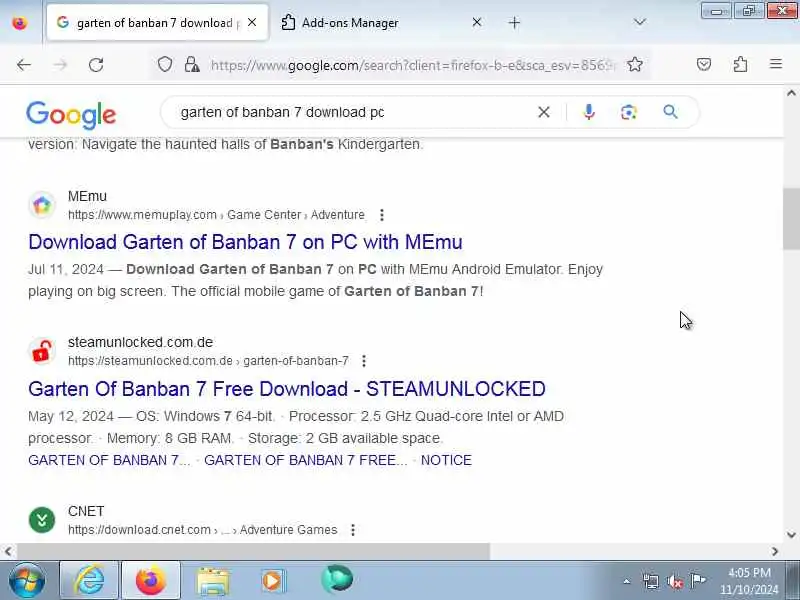Launch Internet Explorer from the taskbar
The width and height of the screenshot is (800, 600).
[x=89, y=580]
